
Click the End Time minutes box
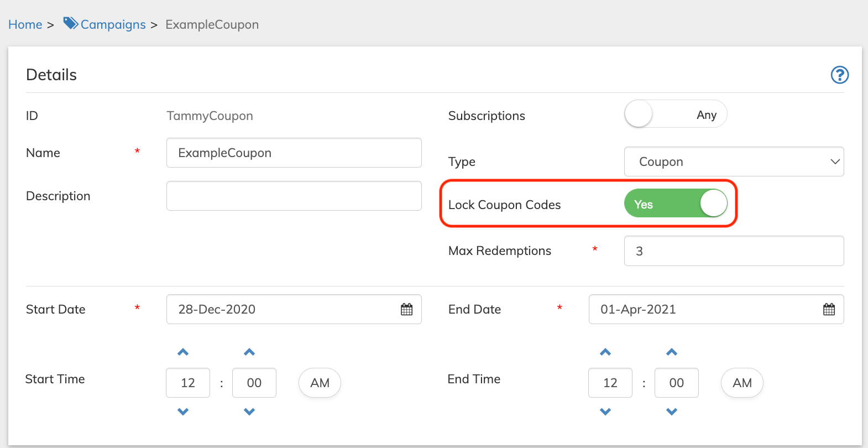(x=677, y=383)
